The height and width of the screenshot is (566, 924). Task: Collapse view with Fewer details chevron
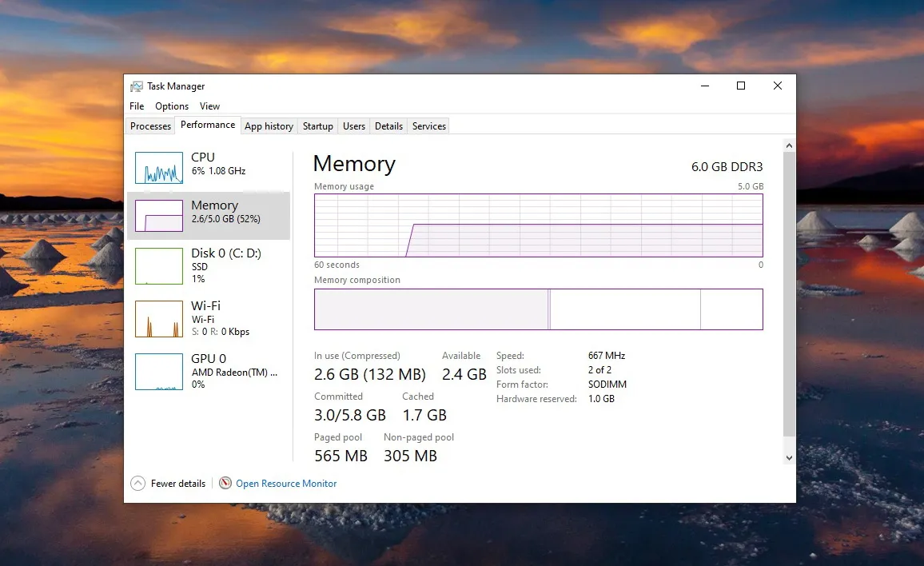[137, 484]
